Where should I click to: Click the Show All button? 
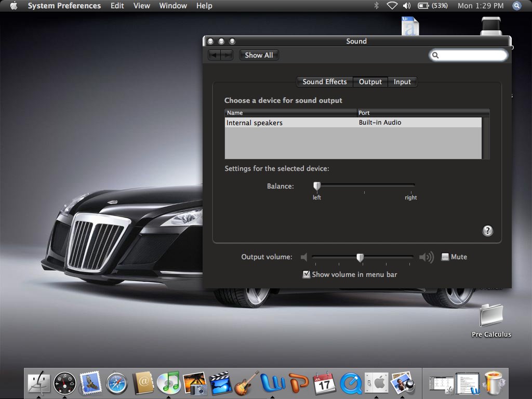click(259, 55)
